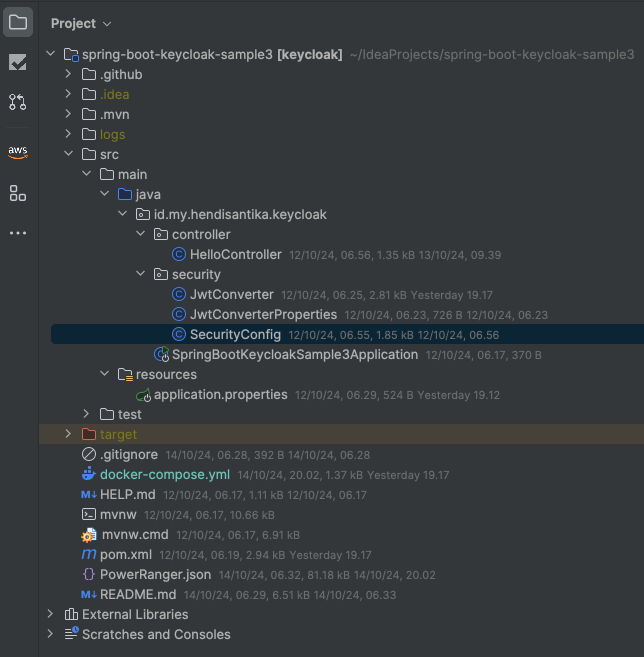Select the .idea folder label
This screenshot has height=657, width=644.
point(114,94)
